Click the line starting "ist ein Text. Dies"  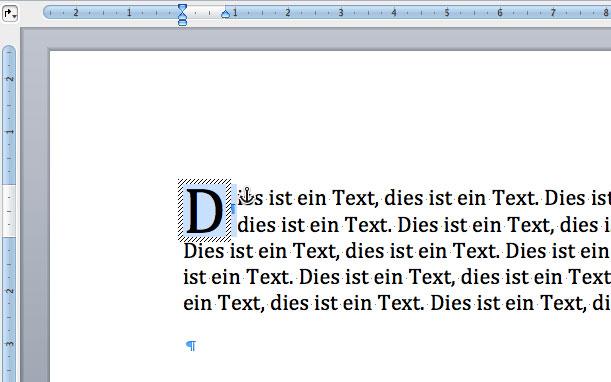point(397,277)
